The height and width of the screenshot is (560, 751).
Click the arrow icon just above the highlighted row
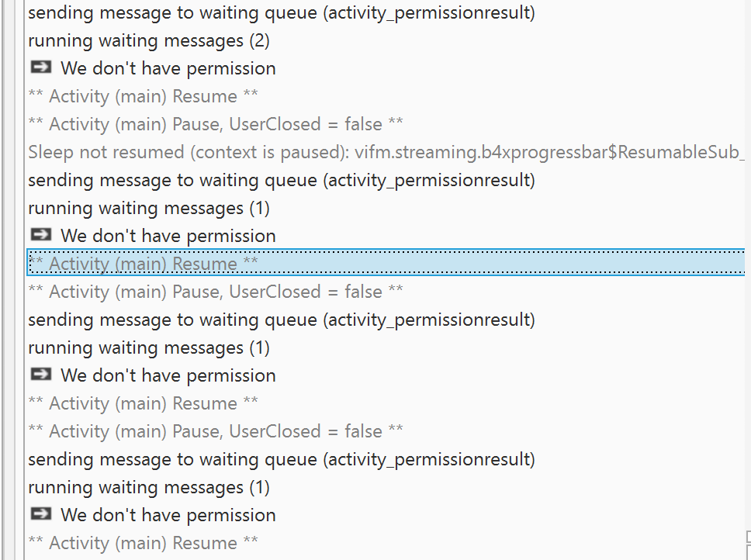point(40,236)
